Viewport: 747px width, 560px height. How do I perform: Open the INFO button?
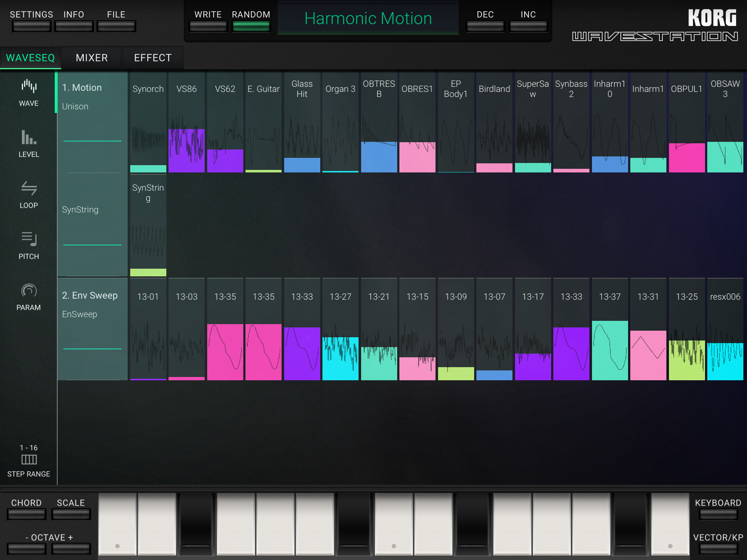point(74,26)
